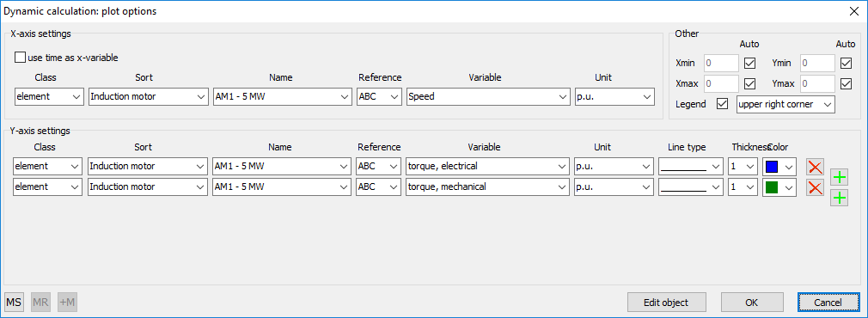Viewport: 868px width, 318px height.
Task: Open Sort dropdown in torque, electrical row
Action: point(147,166)
